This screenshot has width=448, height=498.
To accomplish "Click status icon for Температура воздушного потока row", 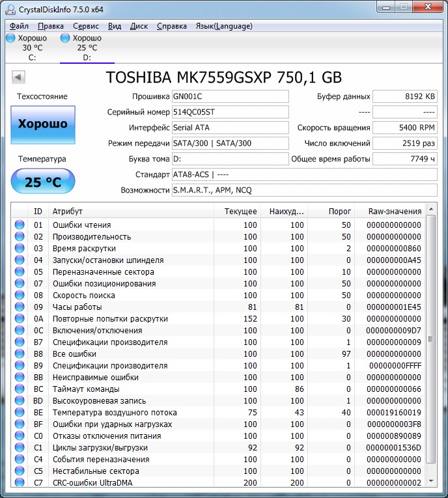I will [x=20, y=412].
